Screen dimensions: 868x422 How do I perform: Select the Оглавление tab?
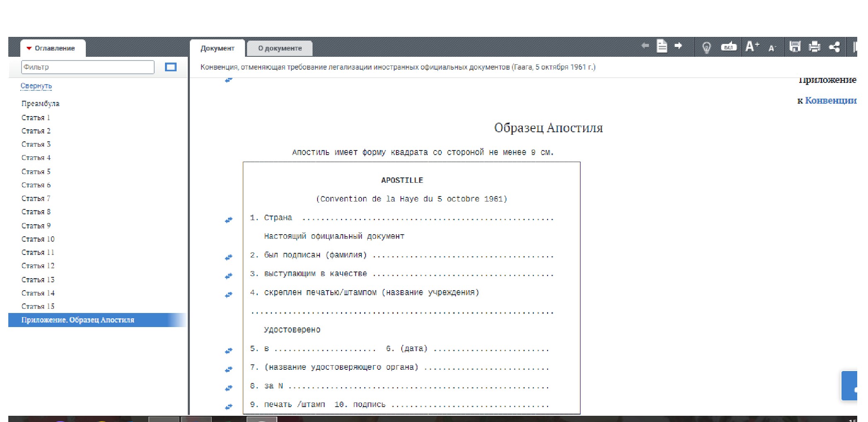(x=53, y=48)
